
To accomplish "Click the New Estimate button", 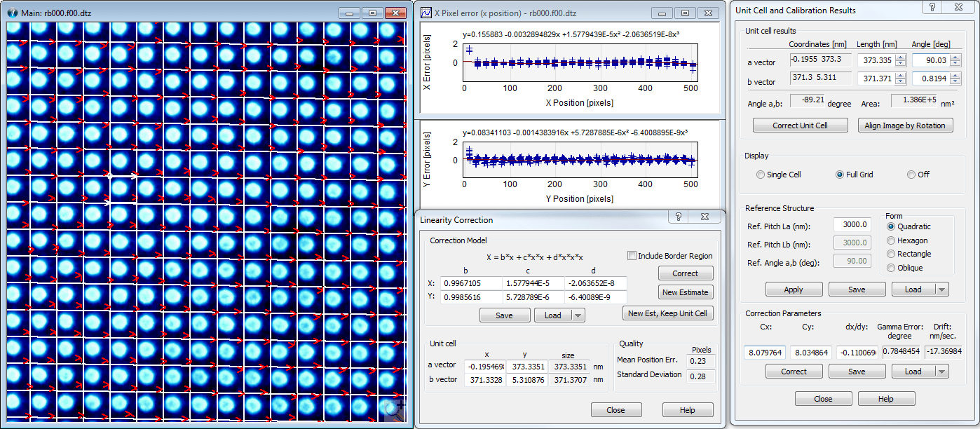I will coord(686,292).
